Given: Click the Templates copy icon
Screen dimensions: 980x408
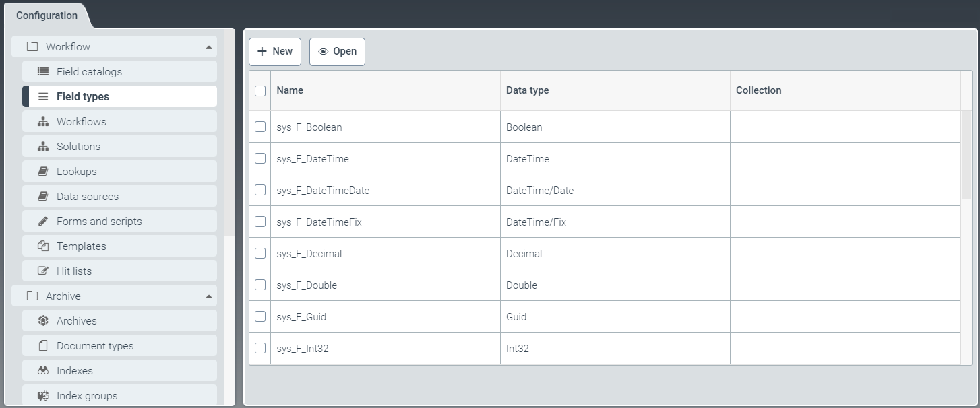Looking at the screenshot, I should 43,246.
